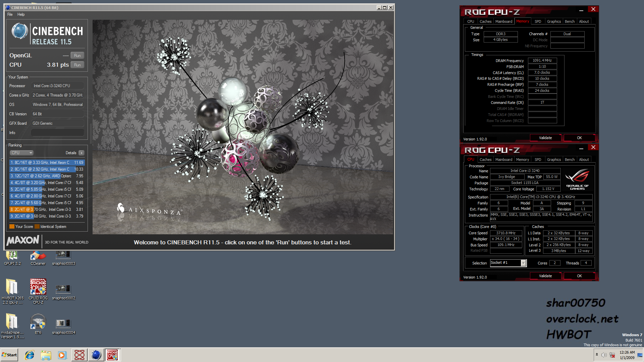Screen dimensions: 644x362
Task: Launch Windows Media Player from taskbar
Action: tap(62, 355)
